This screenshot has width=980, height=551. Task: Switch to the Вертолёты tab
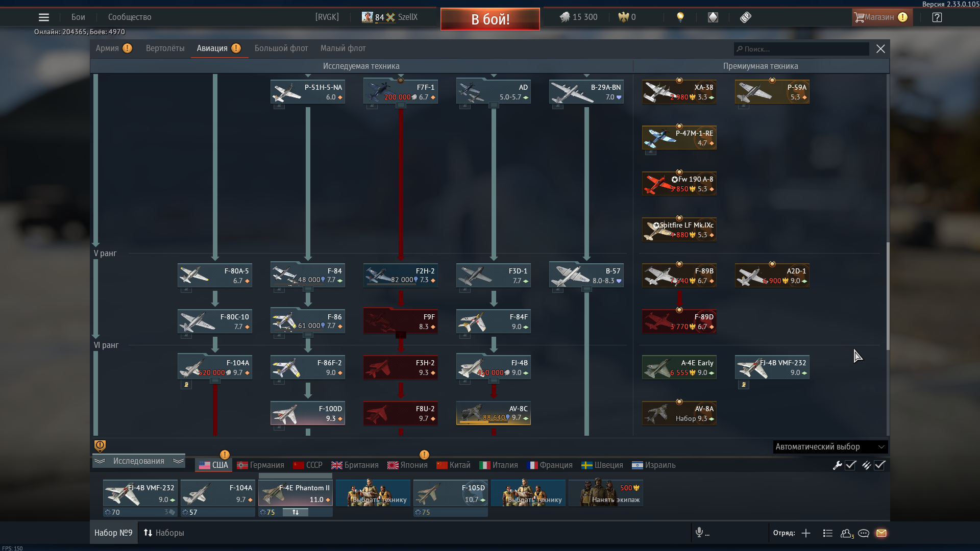tap(165, 48)
